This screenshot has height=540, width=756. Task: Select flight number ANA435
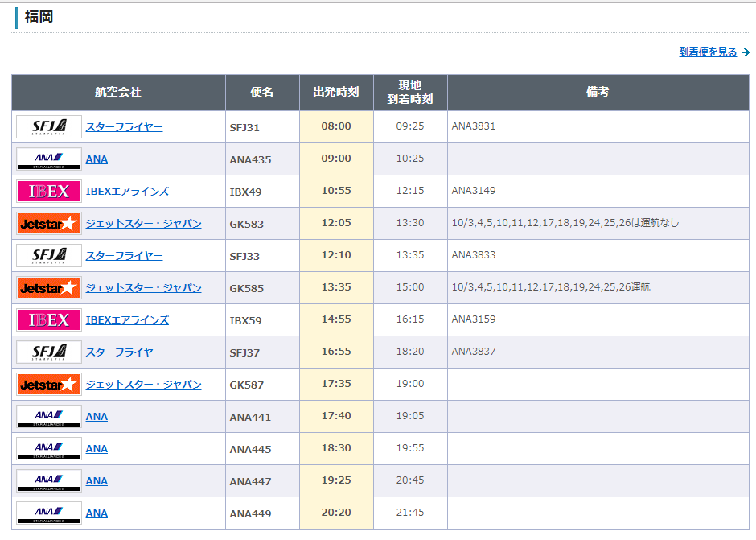250,159
